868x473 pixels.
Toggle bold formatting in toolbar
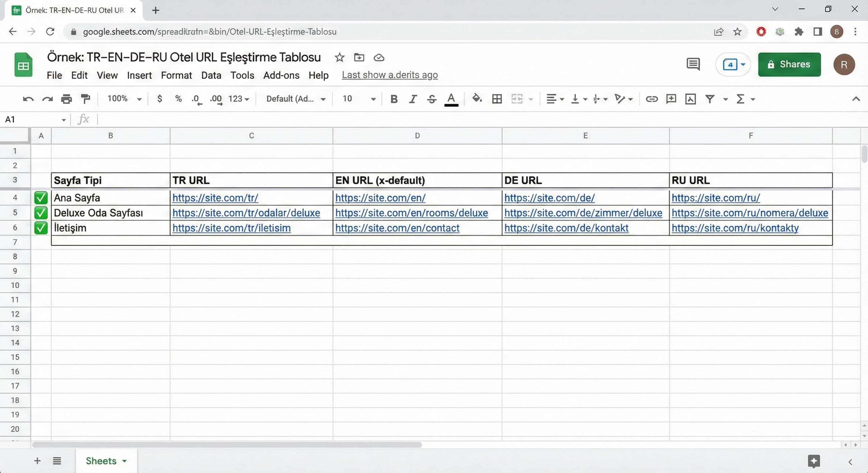coord(394,99)
